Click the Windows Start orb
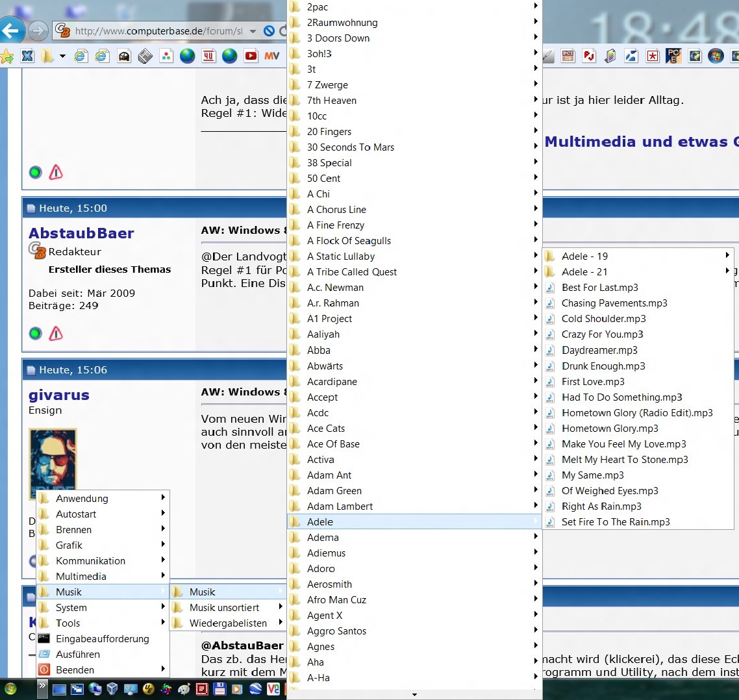This screenshot has height=700, width=739. point(10,689)
